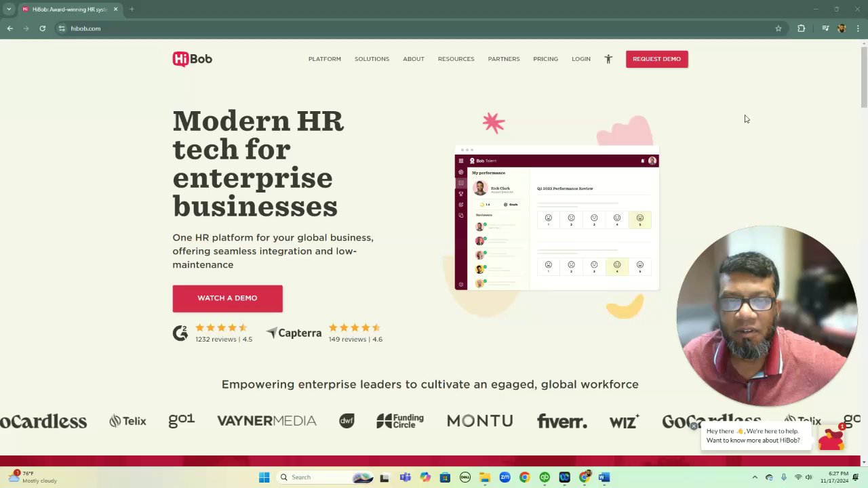Click the go1 customer logo
Image resolution: width=868 pixels, height=488 pixels.
point(182,421)
